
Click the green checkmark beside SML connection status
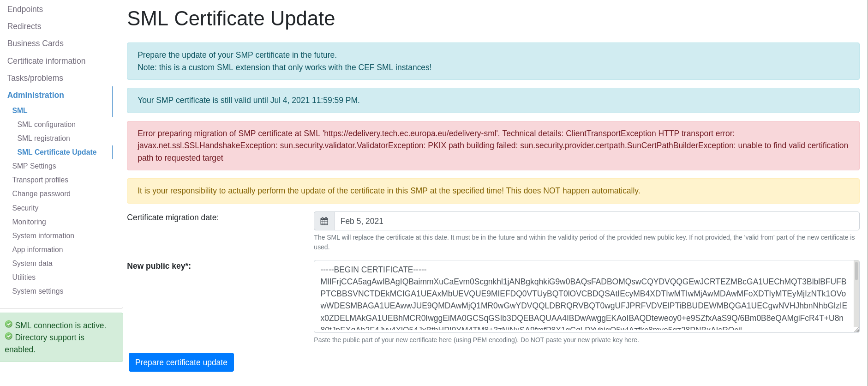point(8,324)
